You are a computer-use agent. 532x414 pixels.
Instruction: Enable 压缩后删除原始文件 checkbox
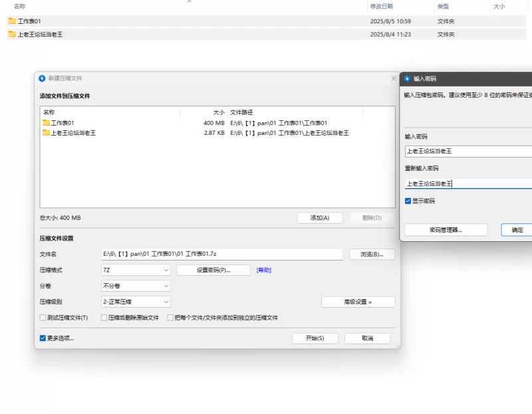104,318
